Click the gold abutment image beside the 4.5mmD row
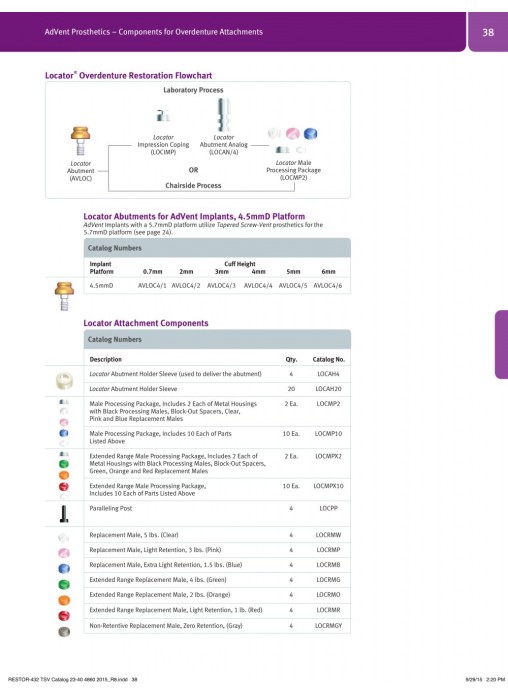Screen dimensions: 508x696 64,296
